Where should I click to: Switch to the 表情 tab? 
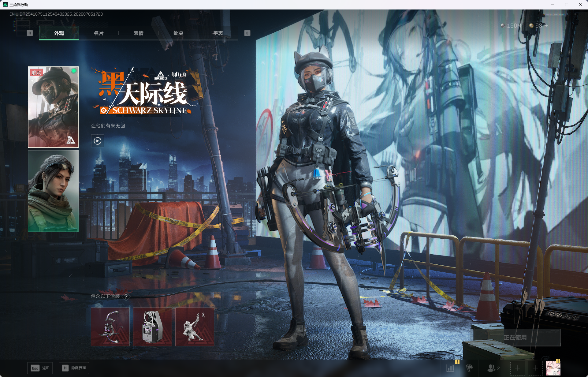[138, 33]
